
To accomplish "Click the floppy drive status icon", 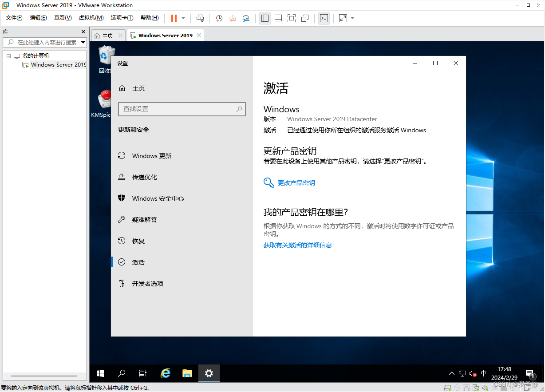I will (x=466, y=388).
